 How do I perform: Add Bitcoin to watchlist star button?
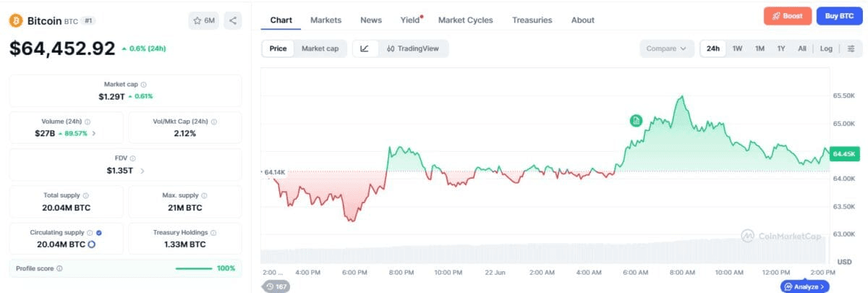click(204, 20)
